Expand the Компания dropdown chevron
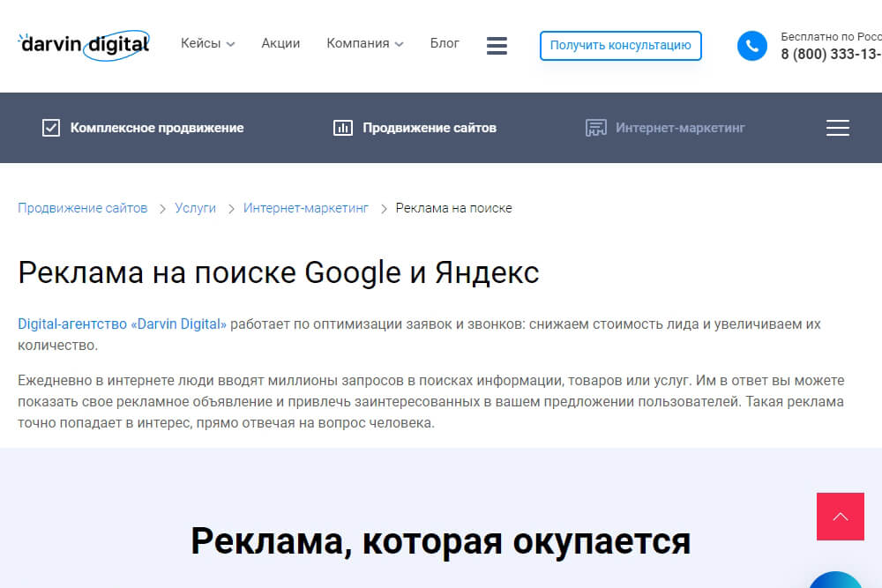The image size is (882, 588). click(x=400, y=44)
